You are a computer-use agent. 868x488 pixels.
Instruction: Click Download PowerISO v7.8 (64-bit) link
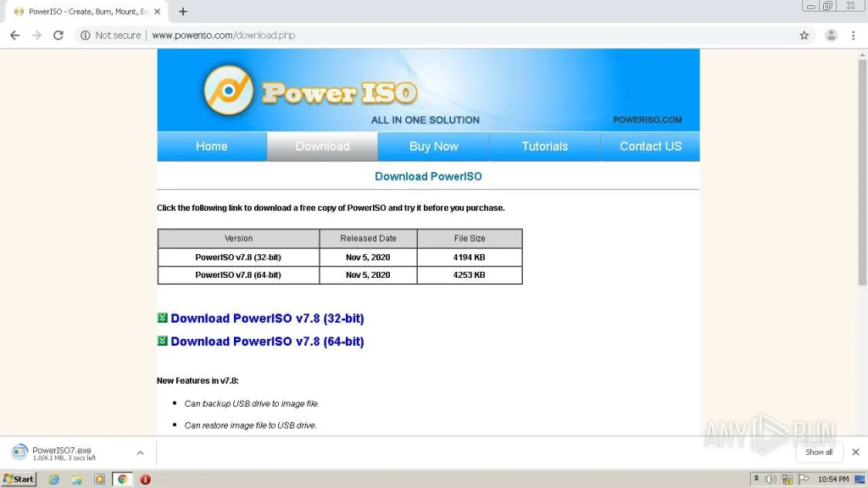(x=267, y=341)
